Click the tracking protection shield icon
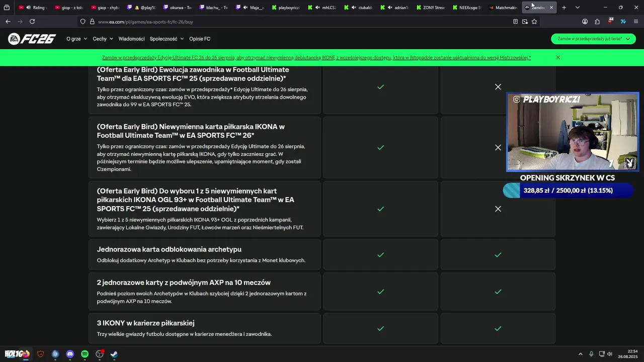Viewport: 644px width, 362px height. [83, 22]
